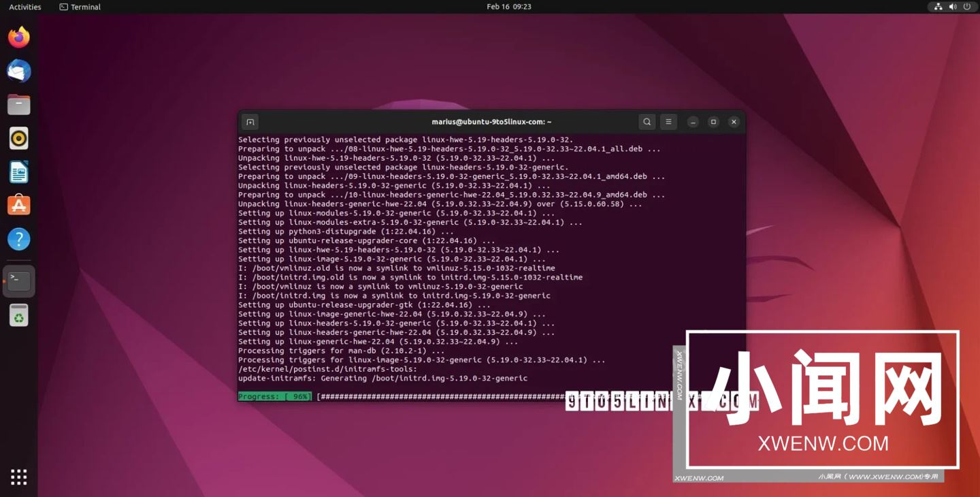
Task: Click Setting up linux-generic-hwe-22.04 line
Action: [x=378, y=342]
